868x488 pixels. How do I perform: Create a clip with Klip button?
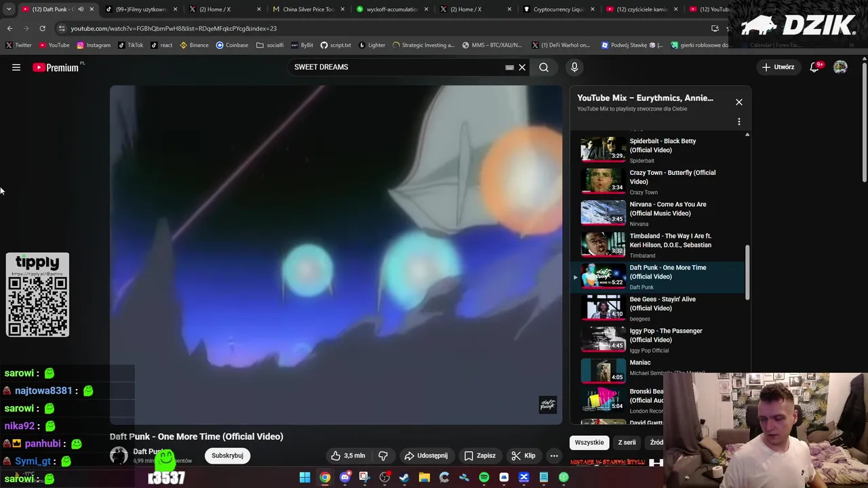[x=524, y=455]
